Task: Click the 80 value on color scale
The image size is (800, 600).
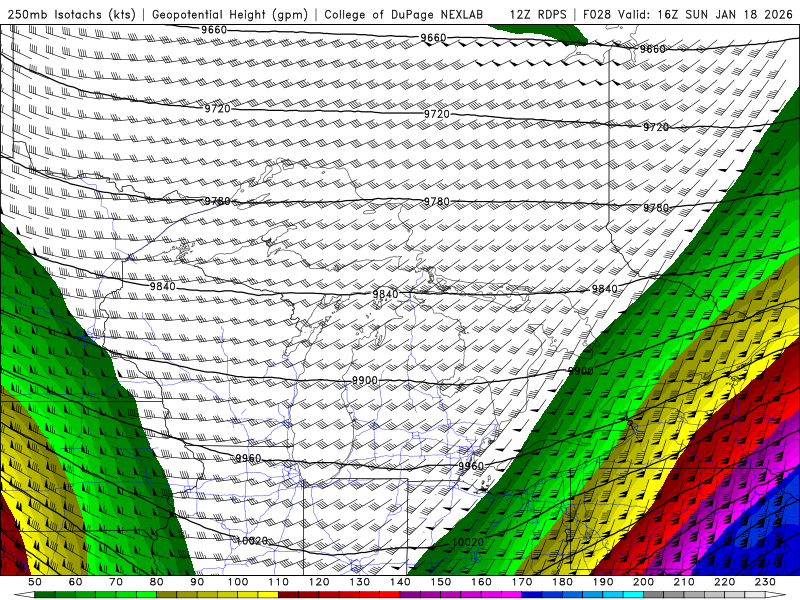Action: [x=157, y=582]
